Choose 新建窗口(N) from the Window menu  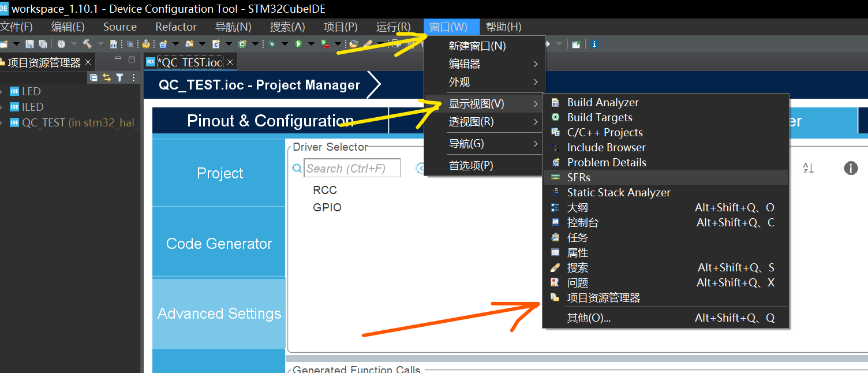click(484, 46)
